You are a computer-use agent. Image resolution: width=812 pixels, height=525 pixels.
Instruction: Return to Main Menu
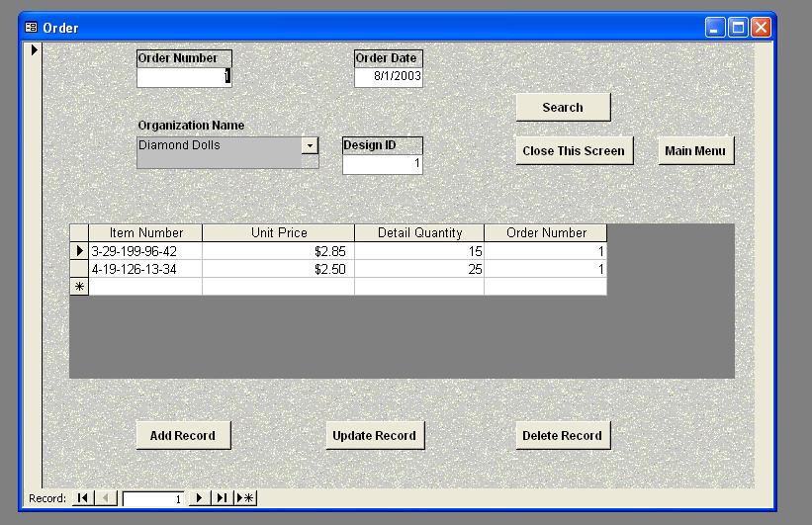coord(695,151)
